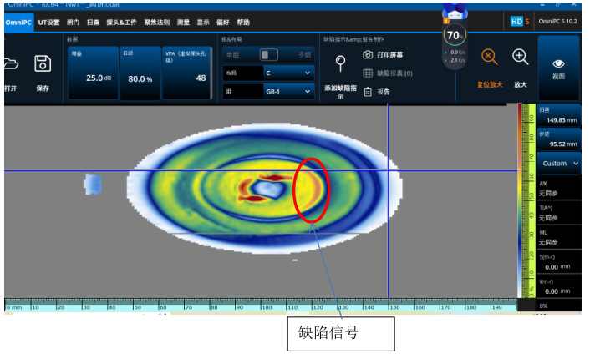Click the S(m-r) 0.00 mm reading
Image resolution: width=590 pixels, height=364 pixels.
coord(559,262)
